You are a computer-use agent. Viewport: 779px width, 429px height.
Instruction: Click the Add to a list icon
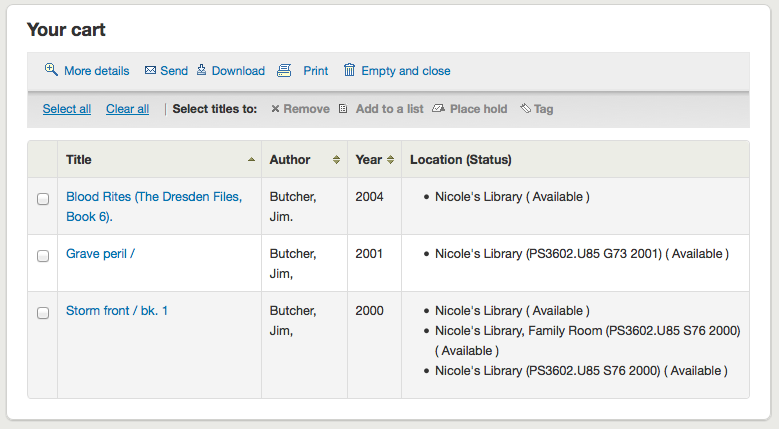(x=343, y=109)
